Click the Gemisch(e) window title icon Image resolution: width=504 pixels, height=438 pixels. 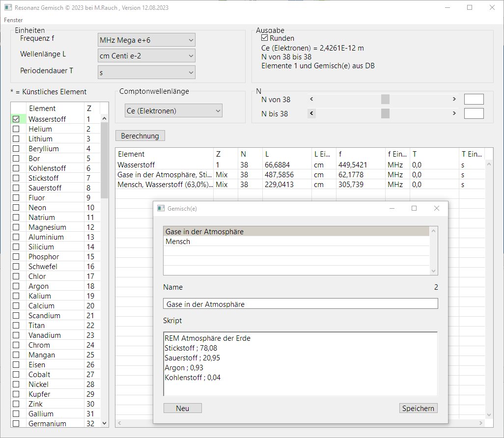(x=161, y=208)
